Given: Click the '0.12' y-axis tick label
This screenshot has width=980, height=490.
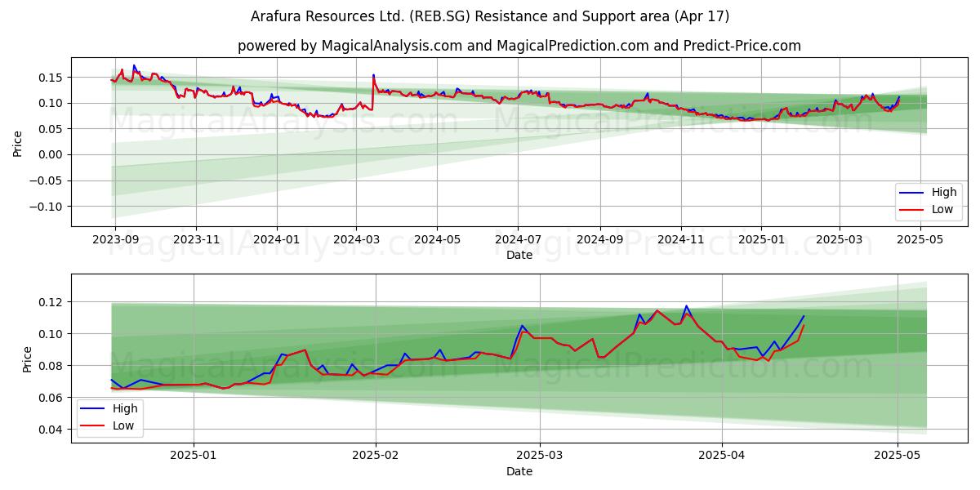Looking at the screenshot, I should coord(51,302).
